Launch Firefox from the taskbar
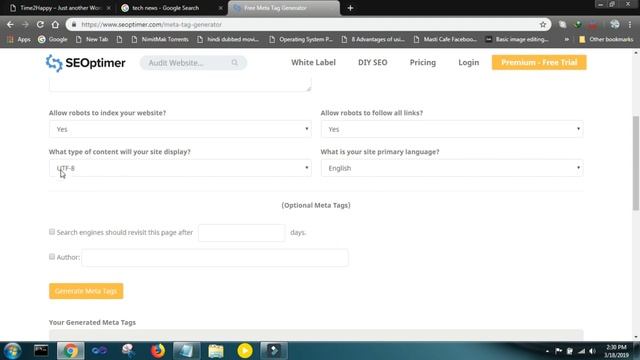 pyautogui.click(x=158, y=351)
